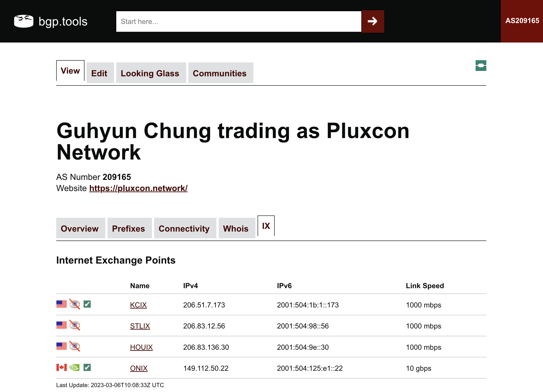Viewport: 543px width, 392px height.
Task: Click the Name column header
Action: click(140, 286)
